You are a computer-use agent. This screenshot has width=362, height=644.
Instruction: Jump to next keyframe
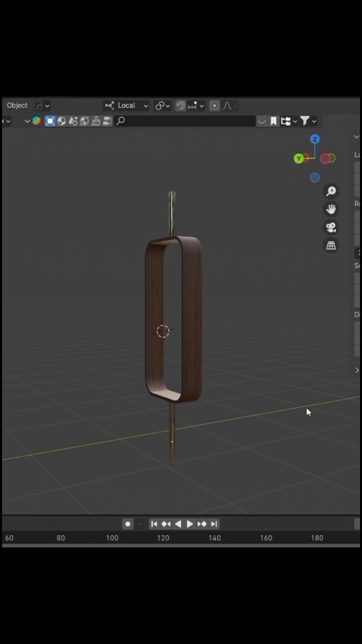[x=202, y=524]
